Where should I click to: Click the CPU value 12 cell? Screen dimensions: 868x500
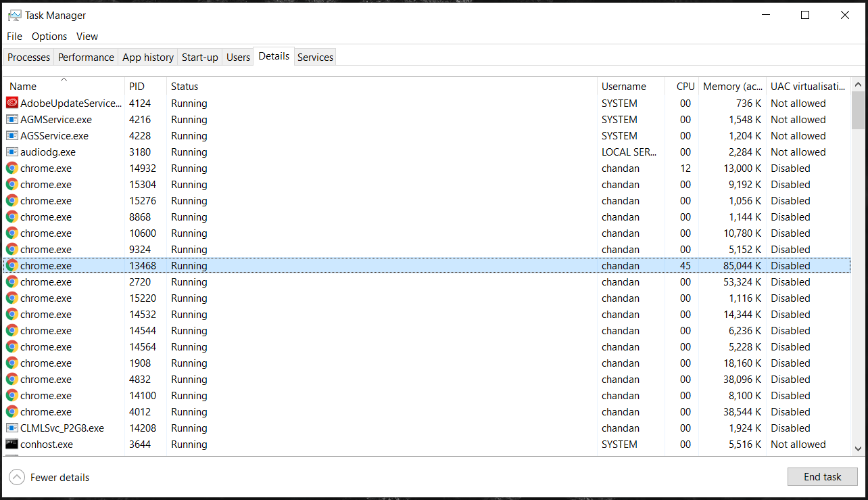(685, 168)
